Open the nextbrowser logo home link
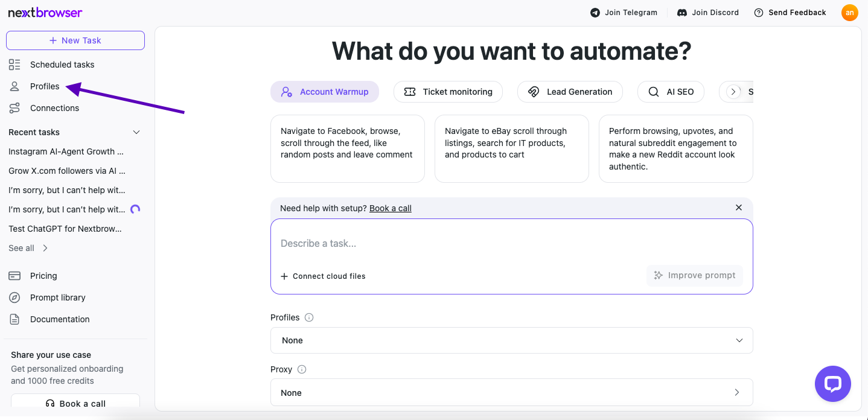The width and height of the screenshot is (868, 420). coord(45,13)
